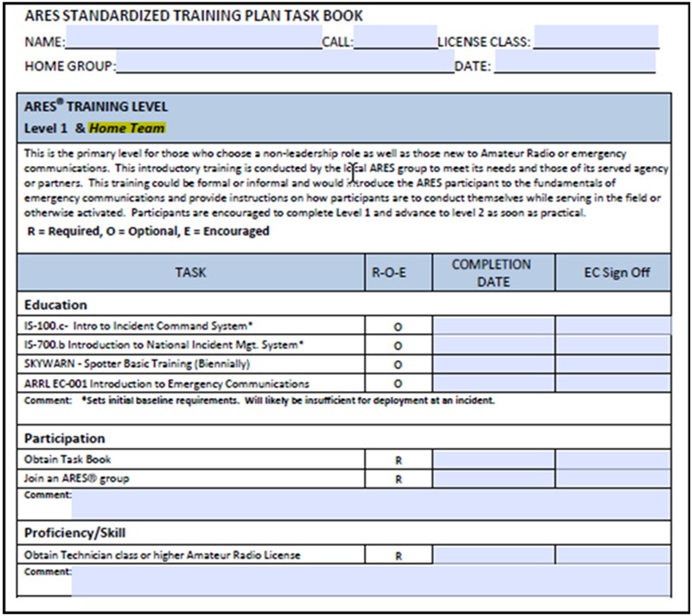Viewport: 692px width, 616px height.
Task: Click the Comment field under Participation
Action: pos(370,503)
